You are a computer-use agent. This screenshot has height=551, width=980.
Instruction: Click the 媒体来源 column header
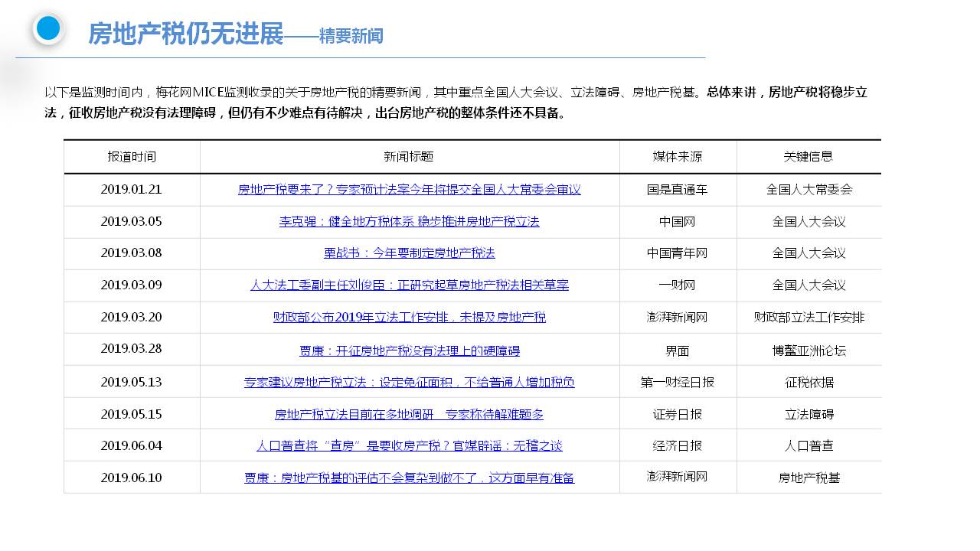click(677, 157)
